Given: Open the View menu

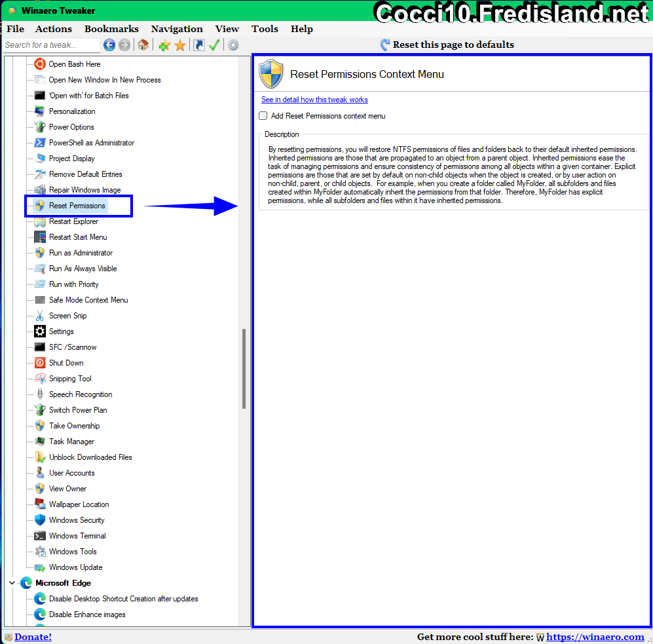Looking at the screenshot, I should [227, 29].
